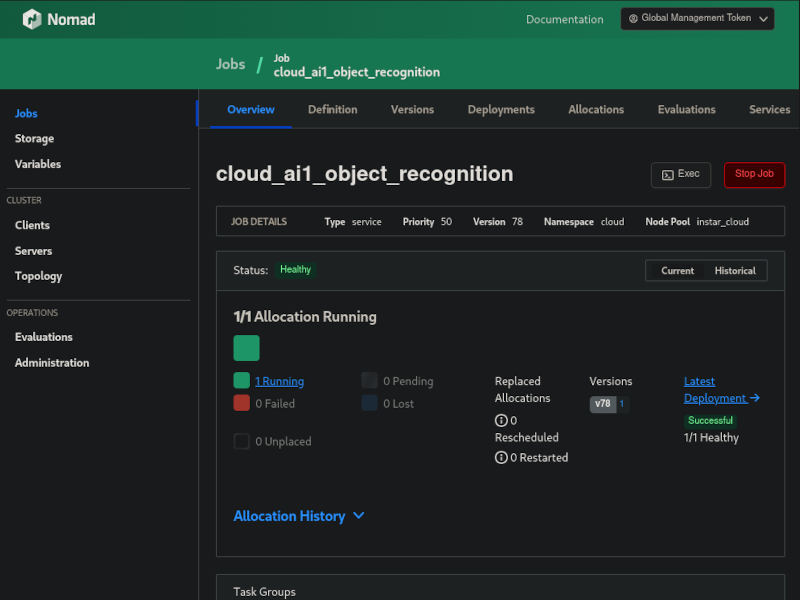The height and width of the screenshot is (600, 800).
Task: Click the large green running allocation block
Action: [x=246, y=348]
